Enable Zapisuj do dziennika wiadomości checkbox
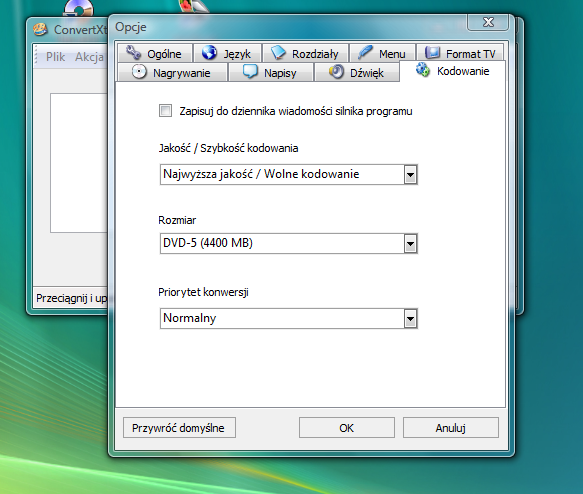The height and width of the screenshot is (494, 583). (165, 111)
